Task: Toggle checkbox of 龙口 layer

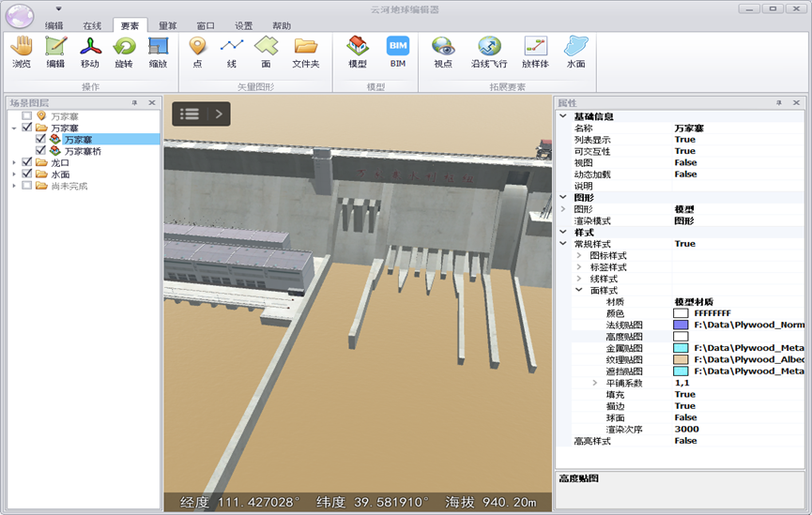Action: coord(27,162)
